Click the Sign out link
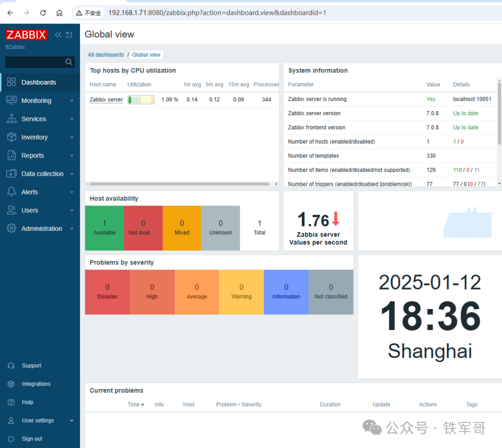Viewport: 502px width, 448px height. 32,438
